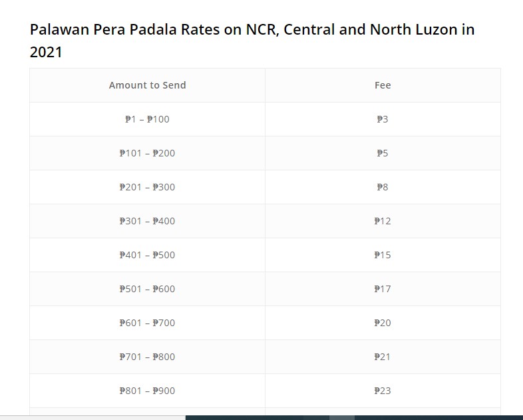Click the ₱15 fee cell

pyautogui.click(x=383, y=255)
